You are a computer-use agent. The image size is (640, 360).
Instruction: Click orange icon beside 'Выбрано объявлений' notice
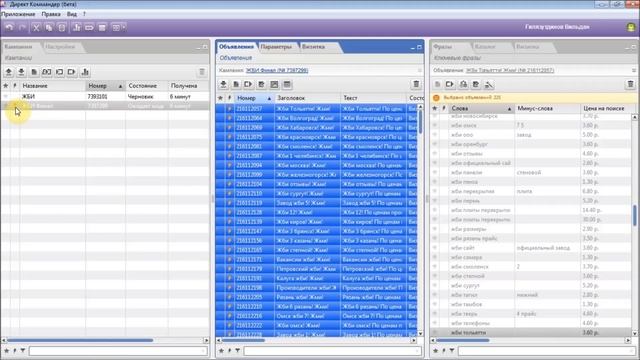[436, 98]
